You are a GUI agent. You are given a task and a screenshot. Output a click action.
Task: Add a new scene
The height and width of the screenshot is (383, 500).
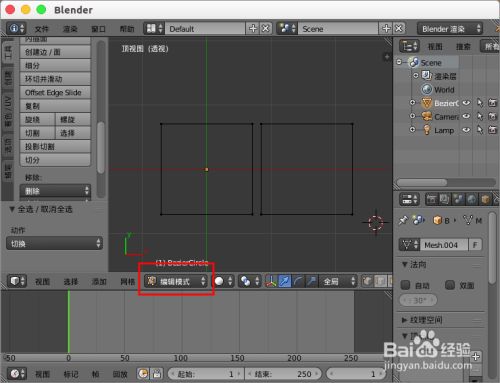[386, 28]
